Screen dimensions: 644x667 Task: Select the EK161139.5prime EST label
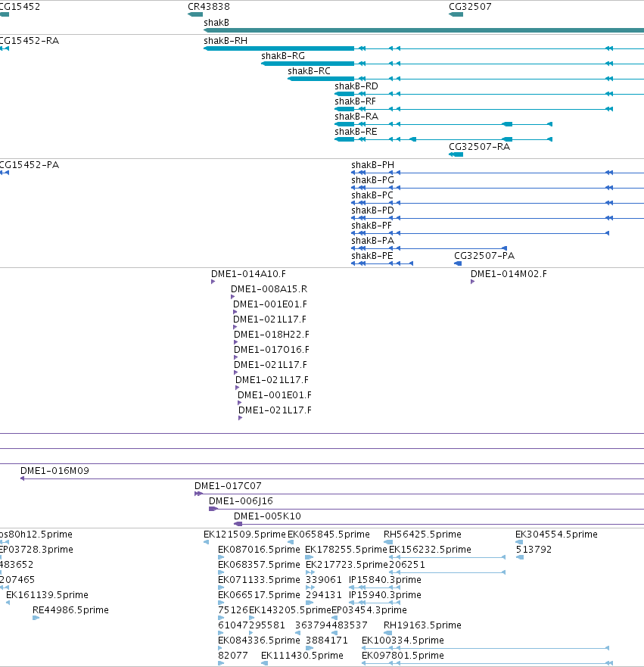tap(47, 595)
